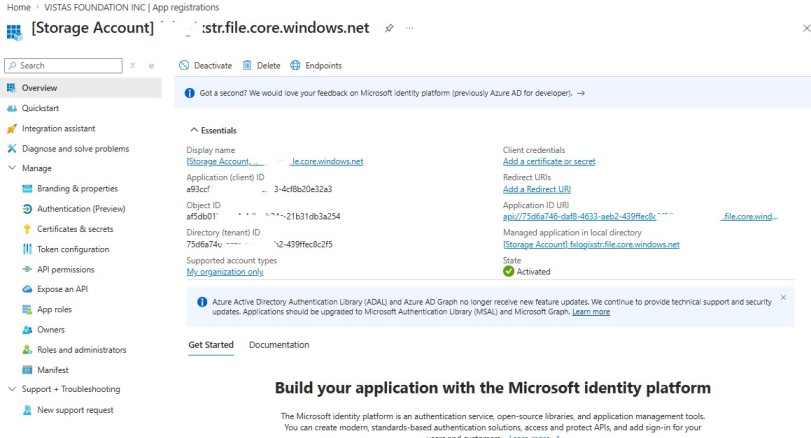Viewport: 811px width, 438px height.
Task: Click Add a Redirect URI link
Action: tap(537, 189)
